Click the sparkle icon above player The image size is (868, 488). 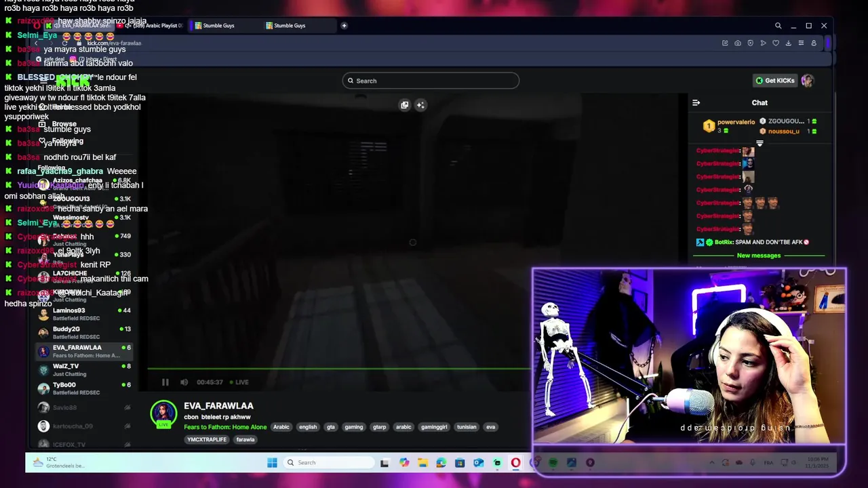420,105
